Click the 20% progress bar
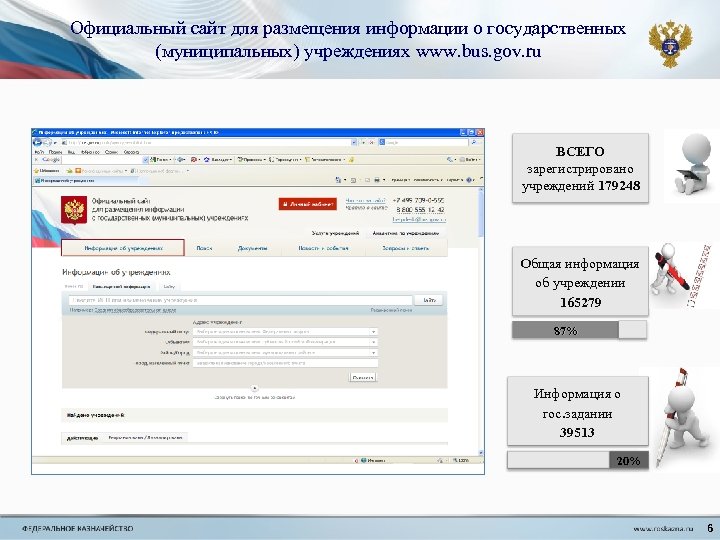720x540 pixels. 578,460
